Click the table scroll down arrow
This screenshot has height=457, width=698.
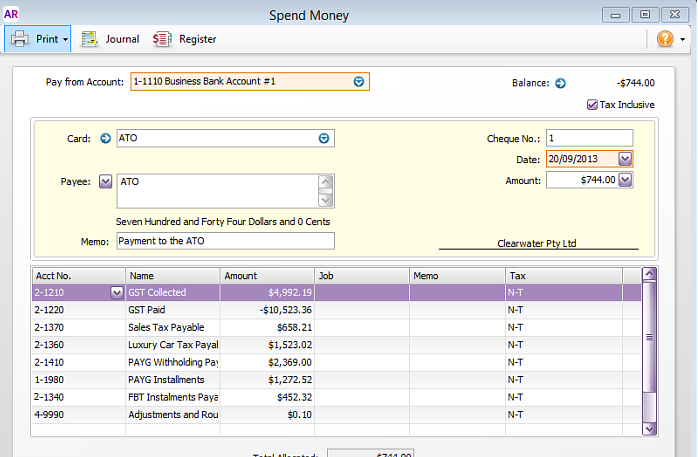pos(649,429)
